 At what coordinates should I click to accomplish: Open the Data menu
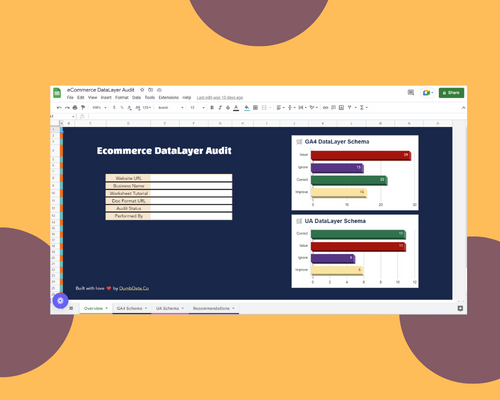click(136, 97)
